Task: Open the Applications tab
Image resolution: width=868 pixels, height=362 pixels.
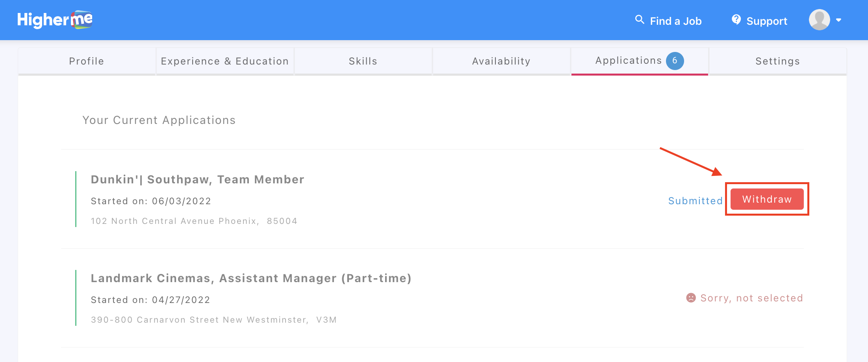Action: [x=629, y=61]
